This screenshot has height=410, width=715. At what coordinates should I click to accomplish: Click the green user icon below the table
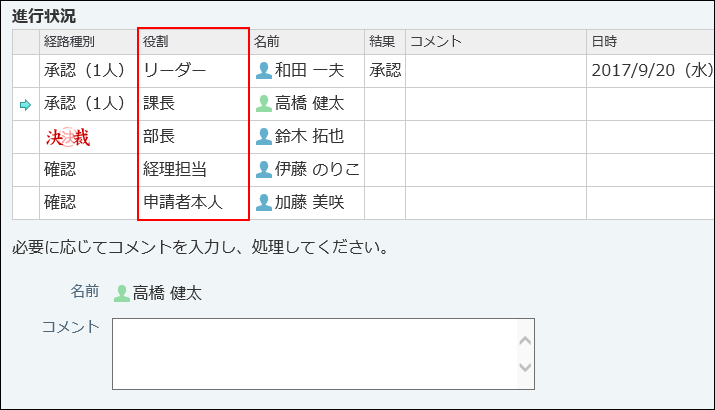pyautogui.click(x=122, y=294)
